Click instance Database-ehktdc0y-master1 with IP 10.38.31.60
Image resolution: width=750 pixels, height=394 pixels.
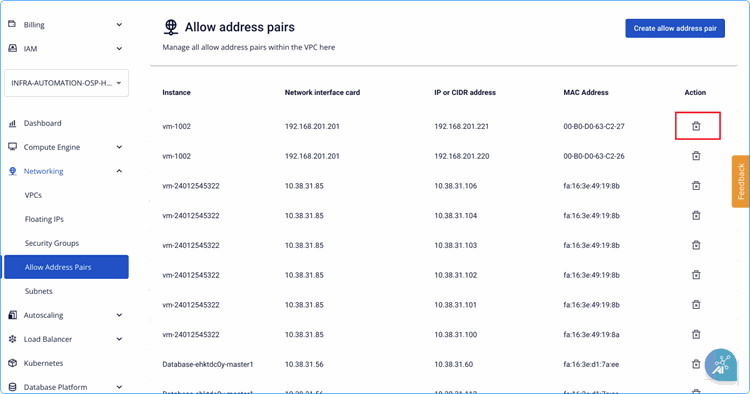208,364
